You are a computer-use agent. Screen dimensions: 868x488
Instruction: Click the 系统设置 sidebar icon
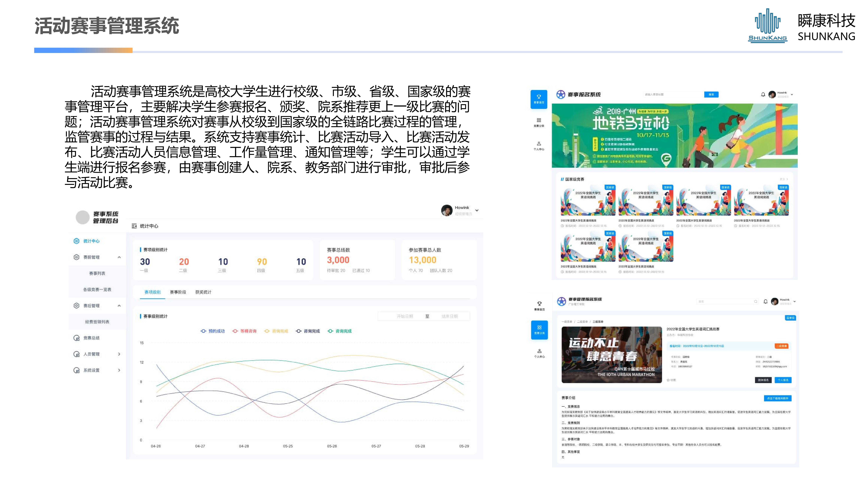tap(77, 370)
